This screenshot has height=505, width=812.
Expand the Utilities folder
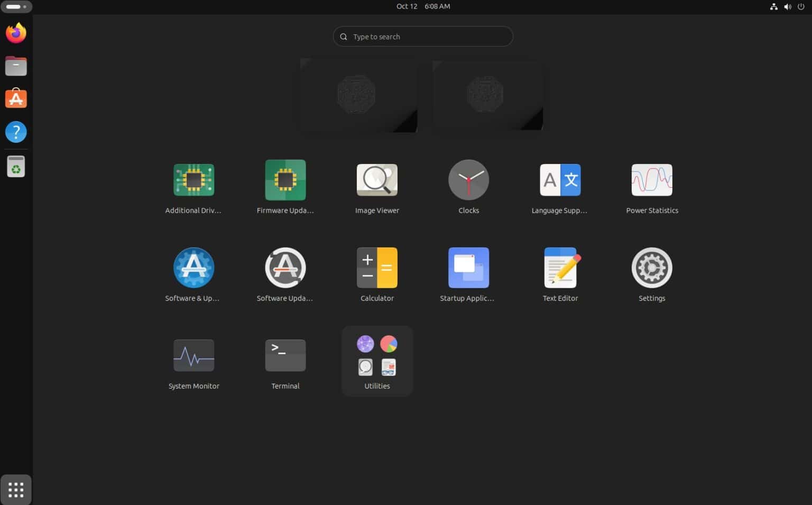point(377,355)
